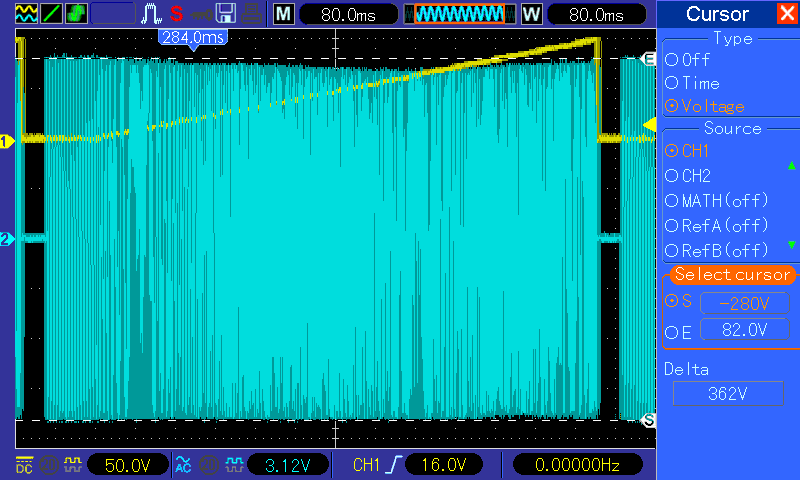The image size is (800, 480).
Task: Click the 284.0ms trigger position marker
Action: pos(193,39)
